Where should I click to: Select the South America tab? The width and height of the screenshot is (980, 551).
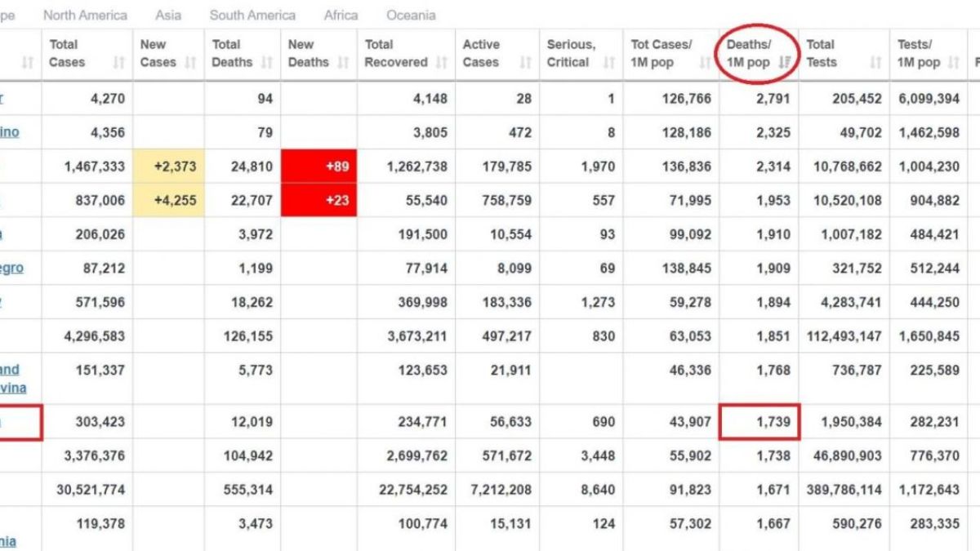point(252,15)
